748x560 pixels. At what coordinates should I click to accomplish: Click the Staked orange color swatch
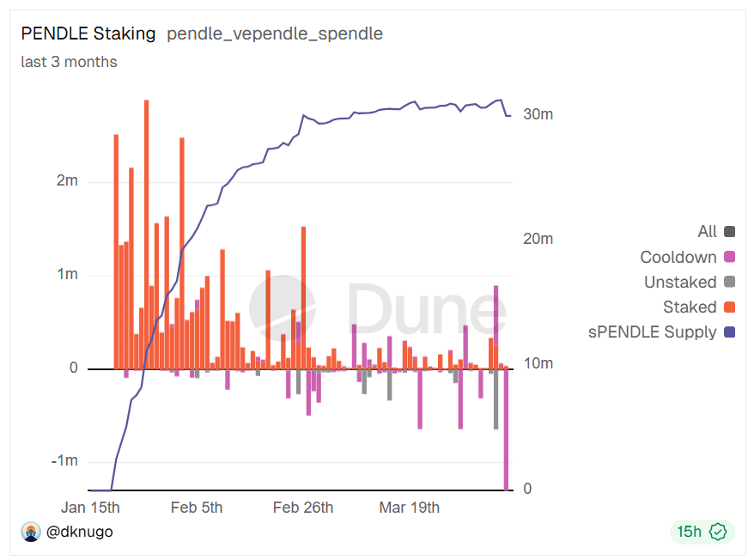pos(730,307)
